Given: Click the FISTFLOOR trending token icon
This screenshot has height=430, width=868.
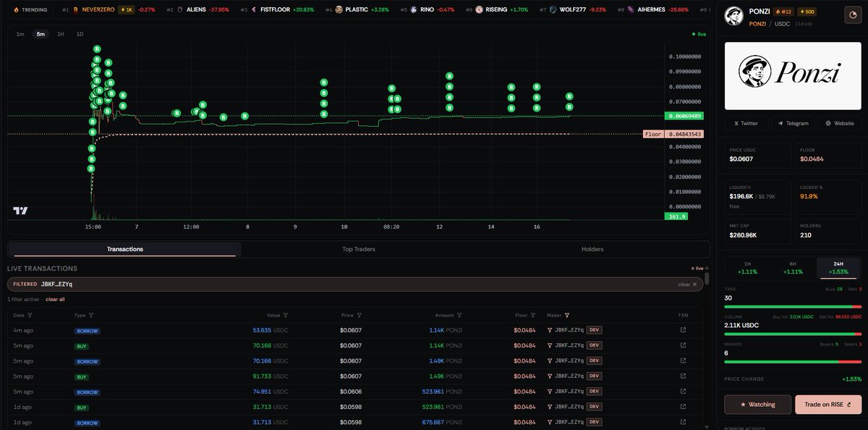Looking at the screenshot, I should point(254,10).
